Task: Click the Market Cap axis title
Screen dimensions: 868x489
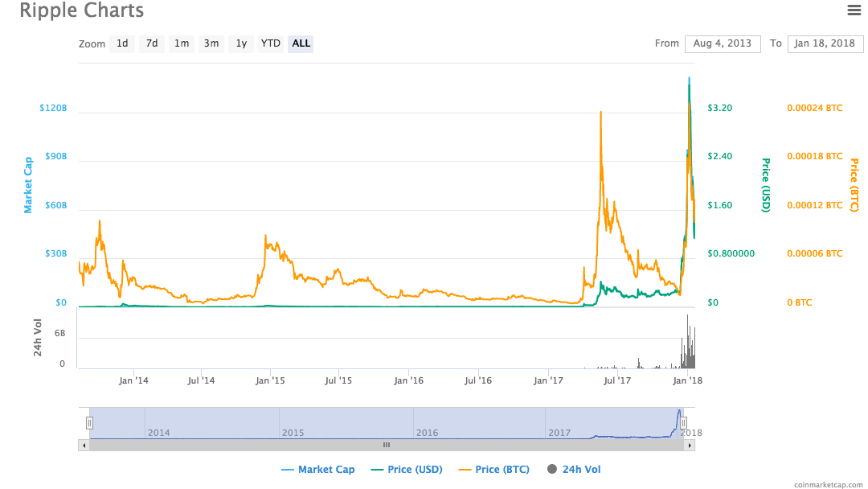Action: click(28, 185)
